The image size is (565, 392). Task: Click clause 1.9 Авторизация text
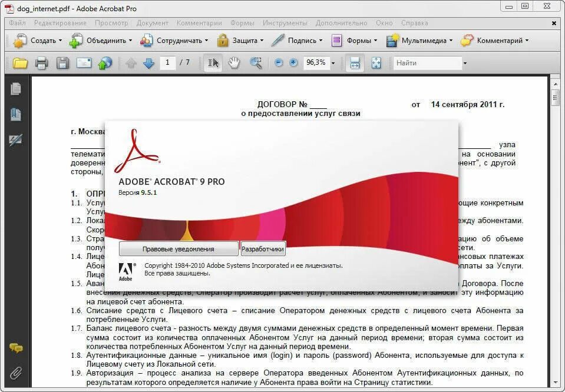297,378
